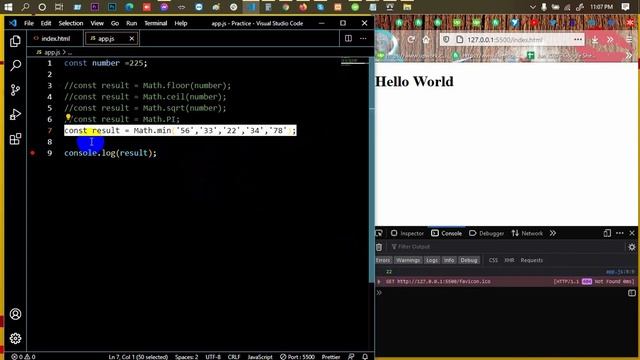Toggle the Requests filter in console
This screenshot has height=360, width=640.
coord(531,260)
